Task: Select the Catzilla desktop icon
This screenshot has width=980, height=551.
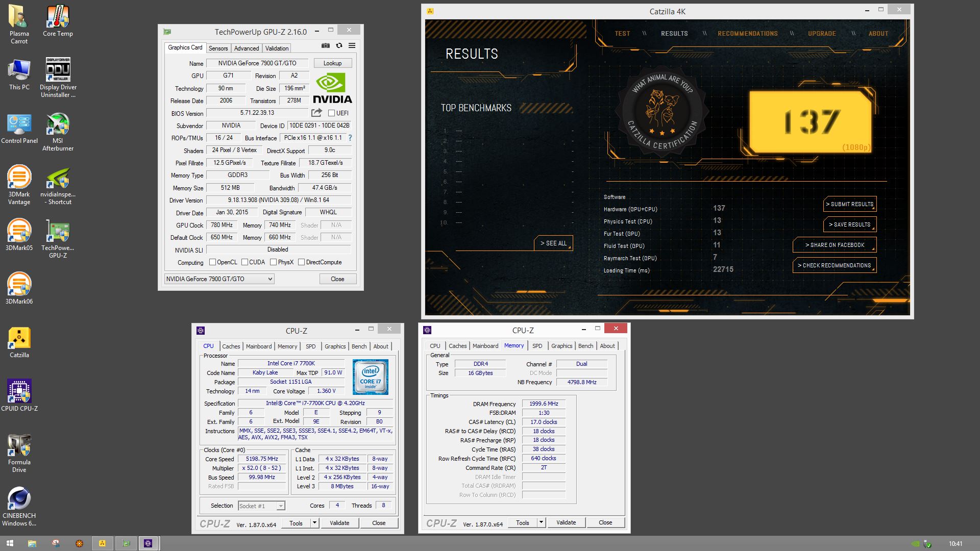Action: 19,342
